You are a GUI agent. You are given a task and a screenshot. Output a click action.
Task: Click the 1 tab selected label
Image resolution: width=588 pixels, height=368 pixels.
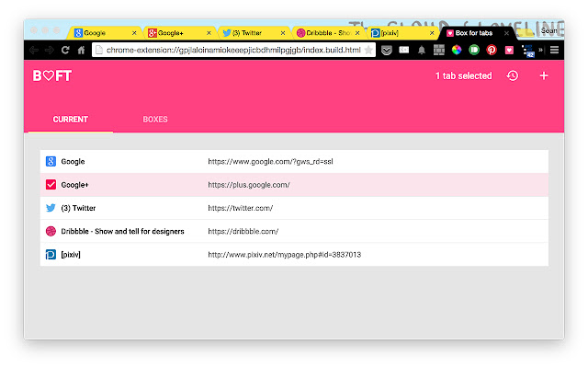463,75
